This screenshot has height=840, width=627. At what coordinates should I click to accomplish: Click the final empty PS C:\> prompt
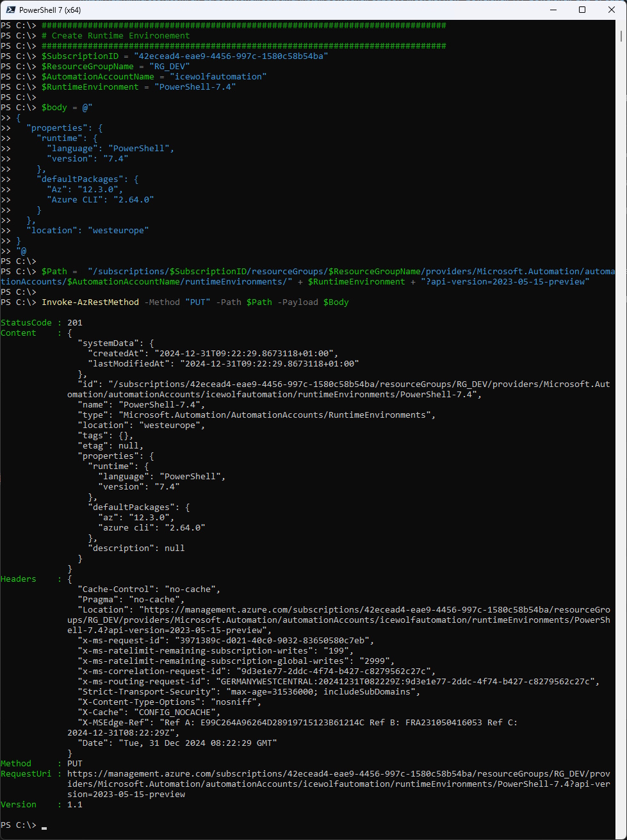24,825
